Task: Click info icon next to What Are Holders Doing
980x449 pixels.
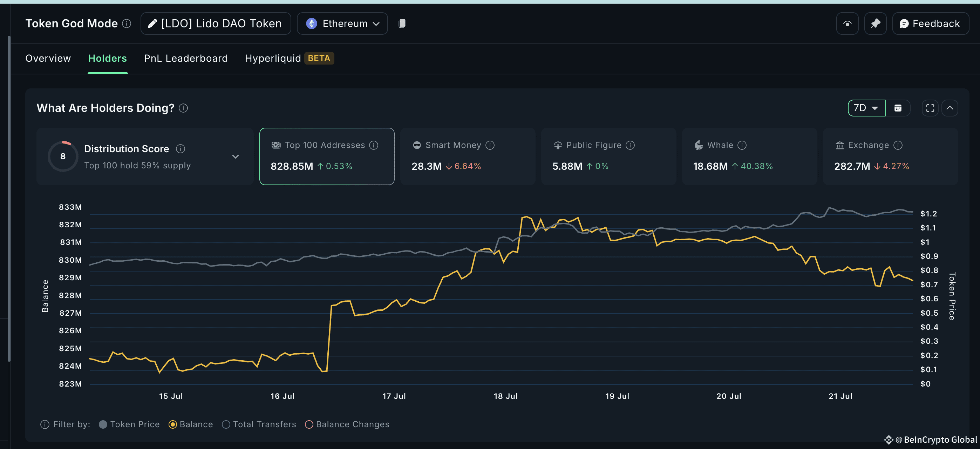Action: click(x=183, y=108)
